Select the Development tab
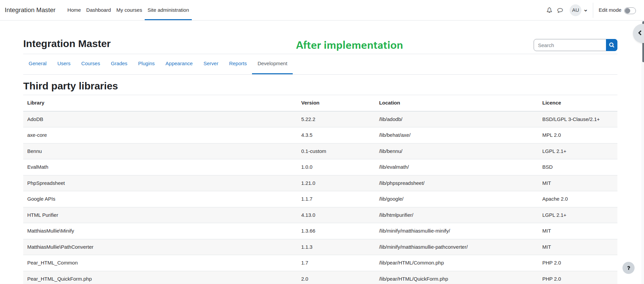The width and height of the screenshot is (644, 284). coord(272,64)
